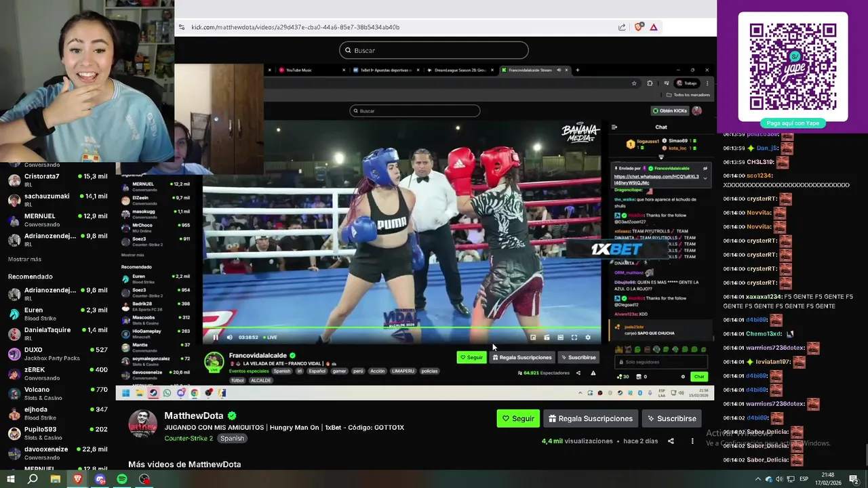The width and height of the screenshot is (868, 488).
Task: Click the green Obtén KICKs button
Action: pos(670,110)
